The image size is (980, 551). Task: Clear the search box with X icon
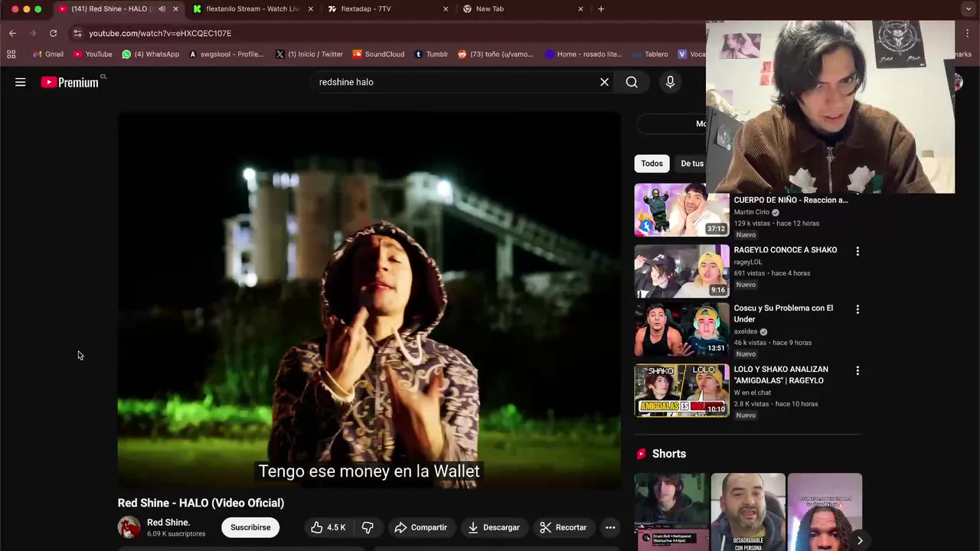coord(604,82)
